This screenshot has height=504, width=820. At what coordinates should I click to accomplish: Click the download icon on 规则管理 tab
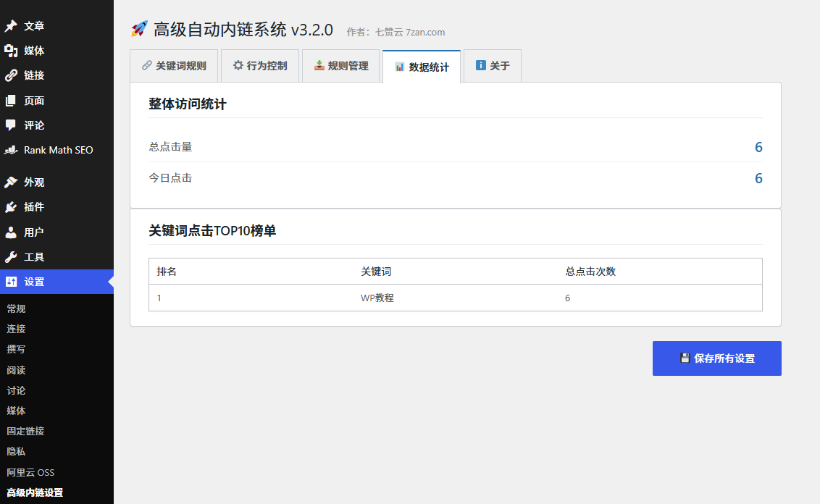point(319,65)
